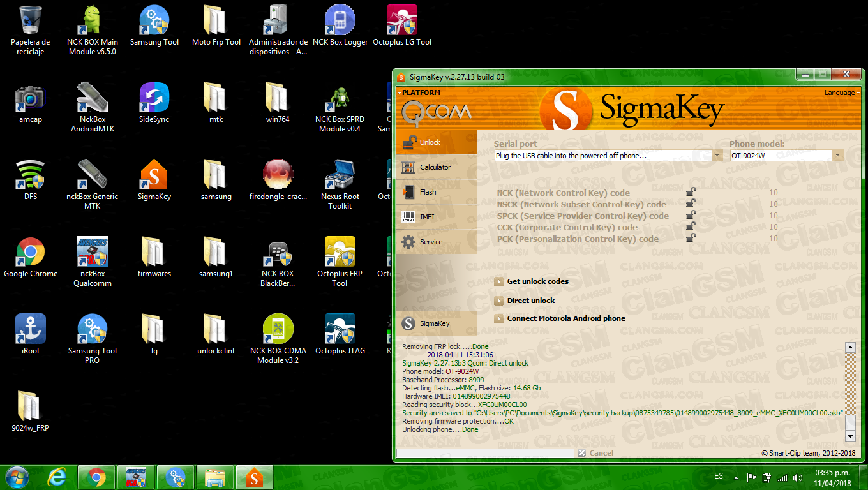Open the SigmaKey tab in the sidebar

coord(436,323)
